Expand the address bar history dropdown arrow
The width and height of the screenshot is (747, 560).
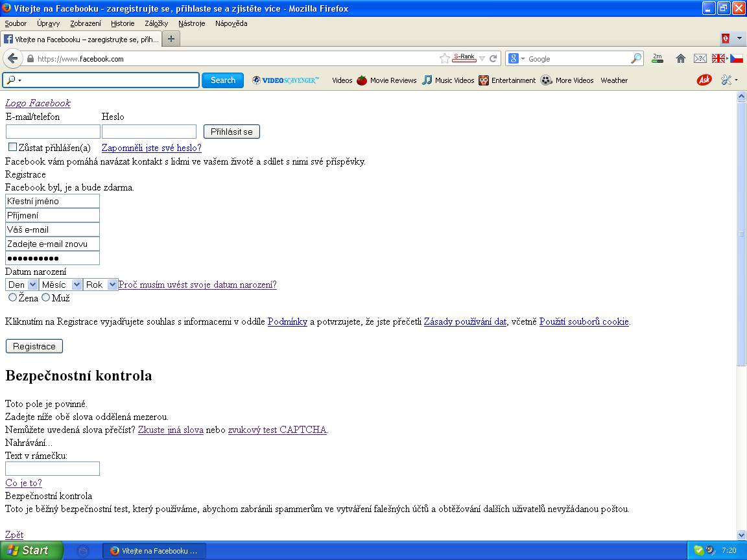(482, 58)
